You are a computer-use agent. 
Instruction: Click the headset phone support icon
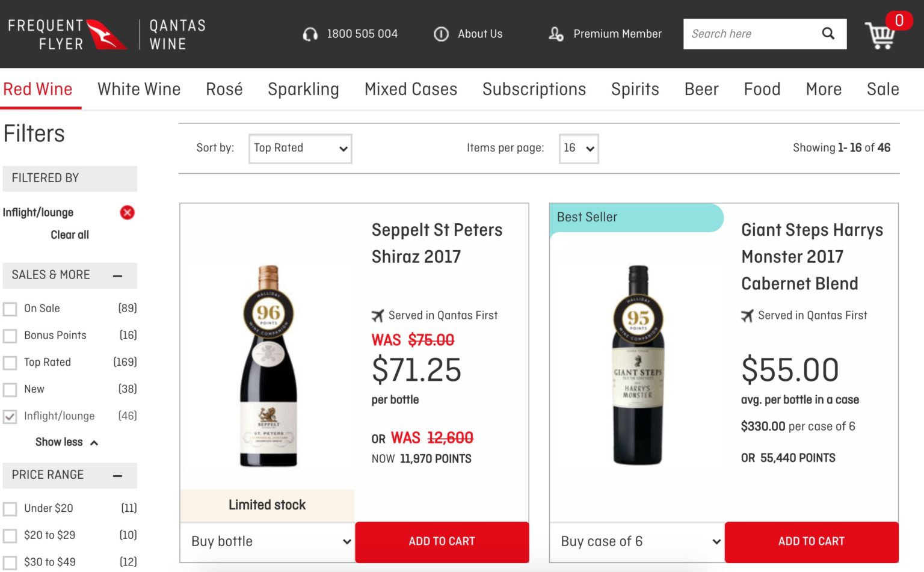tap(310, 34)
